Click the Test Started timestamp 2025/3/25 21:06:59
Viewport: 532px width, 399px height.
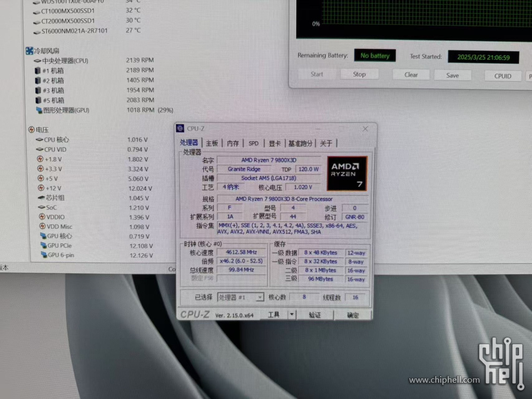484,57
